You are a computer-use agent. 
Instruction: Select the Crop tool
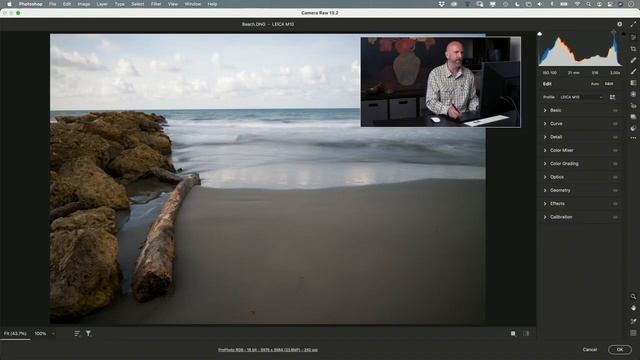[x=633, y=49]
